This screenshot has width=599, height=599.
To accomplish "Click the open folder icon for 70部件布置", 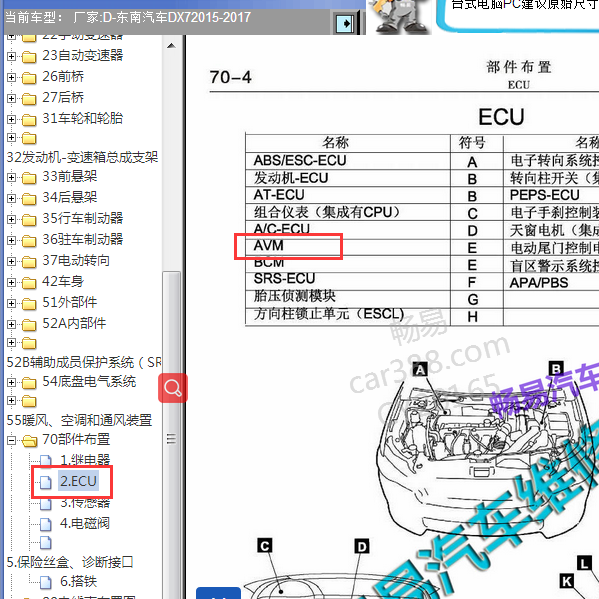I will tap(29, 441).
